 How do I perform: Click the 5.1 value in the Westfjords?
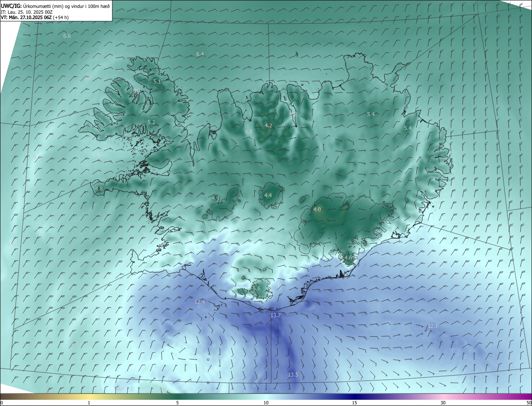(x=157, y=82)
